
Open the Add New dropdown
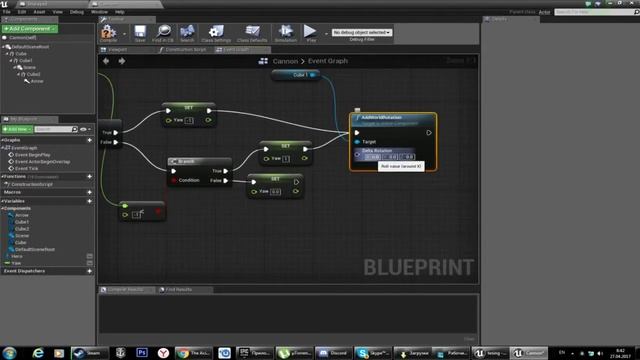(17, 129)
